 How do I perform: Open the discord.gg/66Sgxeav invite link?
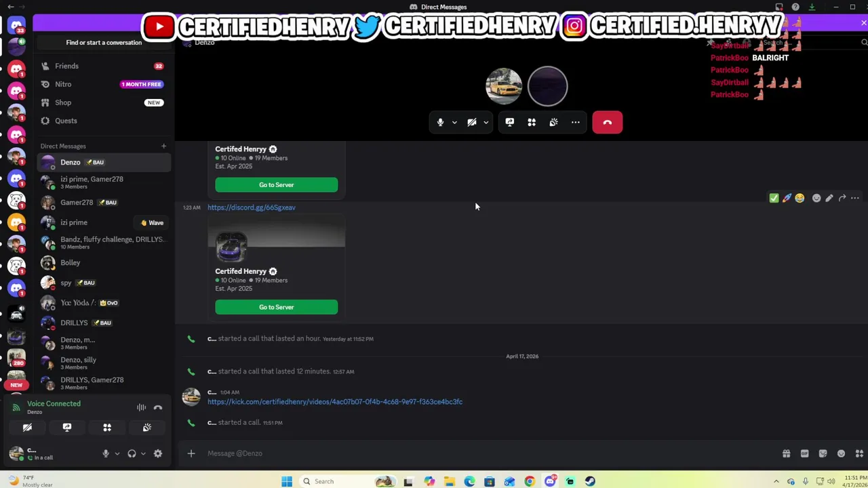[252, 207]
